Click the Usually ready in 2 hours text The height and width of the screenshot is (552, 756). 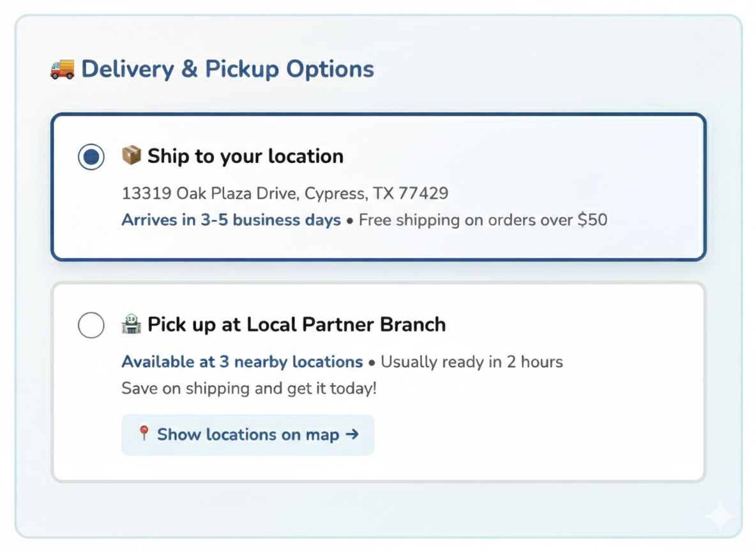(x=472, y=362)
